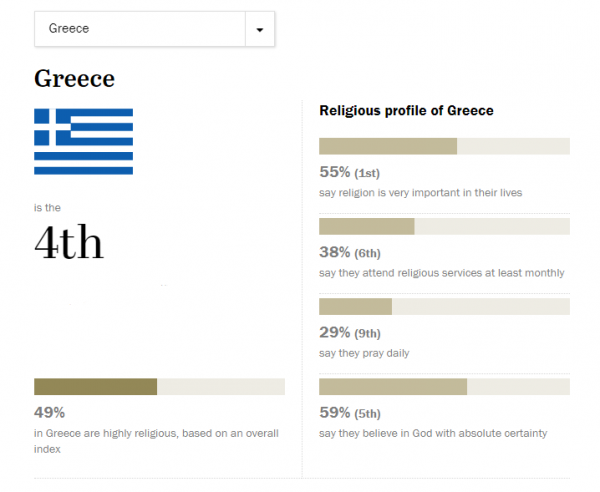Viewport: 600px width, 492px height.
Task: Click the 38% (6th) statistic label
Action: click(x=350, y=252)
